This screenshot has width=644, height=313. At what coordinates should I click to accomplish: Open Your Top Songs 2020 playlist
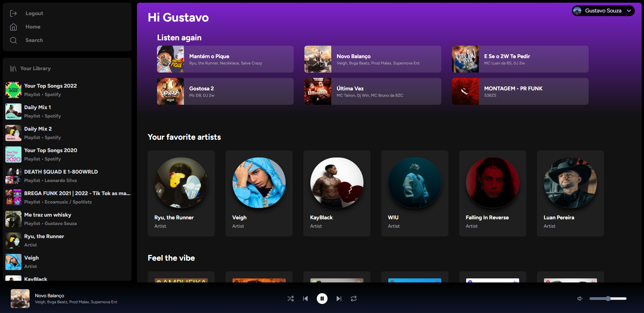coord(67,154)
